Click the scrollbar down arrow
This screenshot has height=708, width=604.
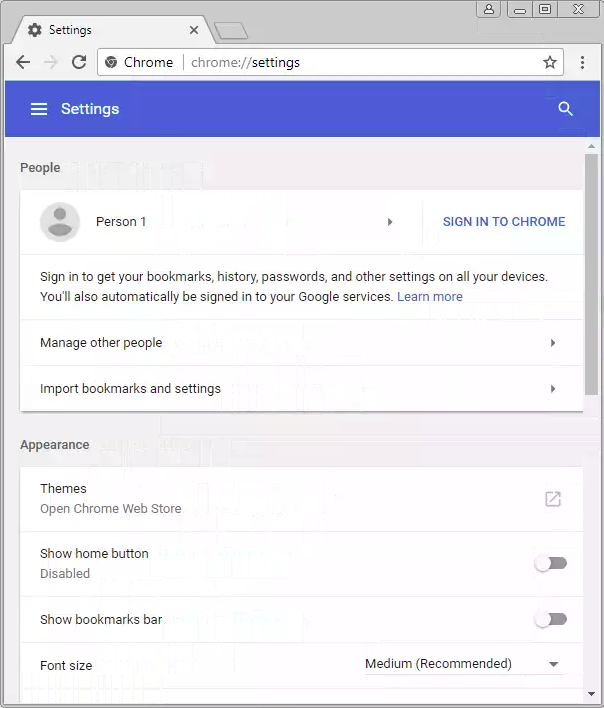pyautogui.click(x=591, y=694)
